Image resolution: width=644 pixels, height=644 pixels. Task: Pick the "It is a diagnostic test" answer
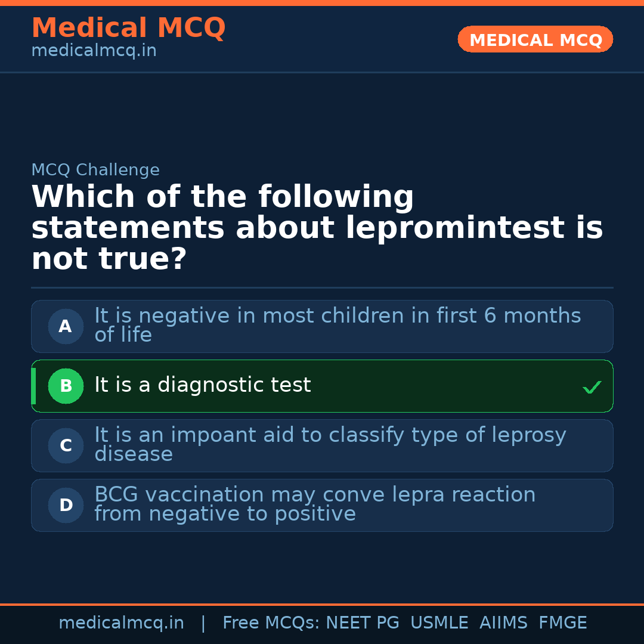tap(203, 386)
